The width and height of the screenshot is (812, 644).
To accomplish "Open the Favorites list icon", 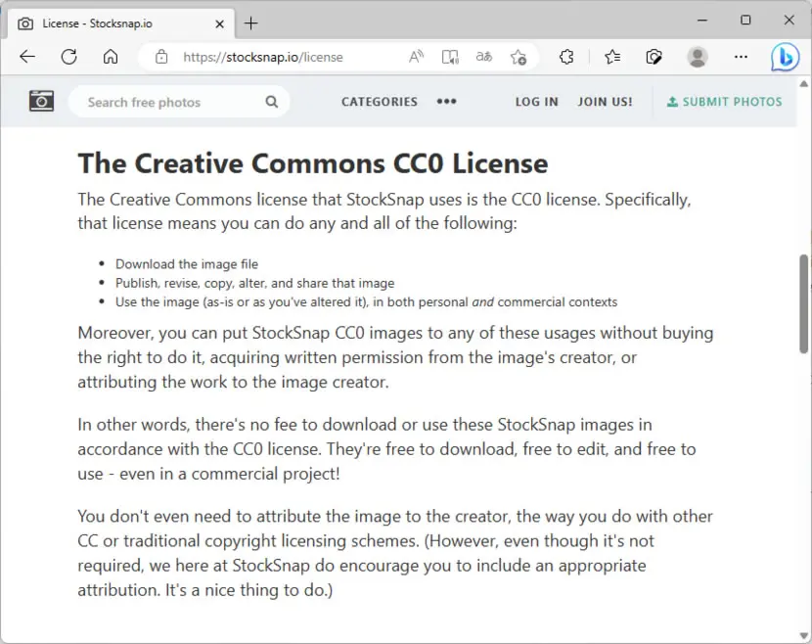I will coord(612,57).
